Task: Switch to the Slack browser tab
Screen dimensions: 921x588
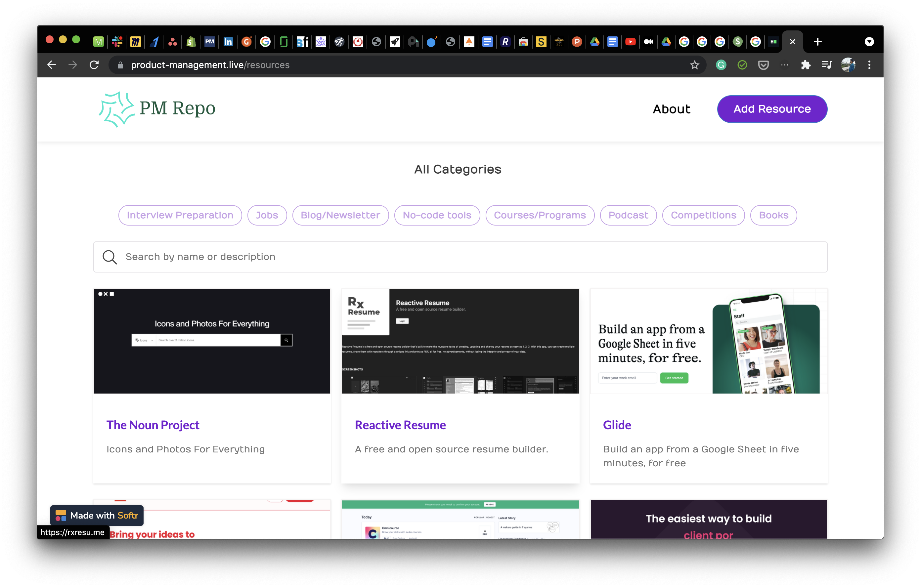Action: pos(117,42)
